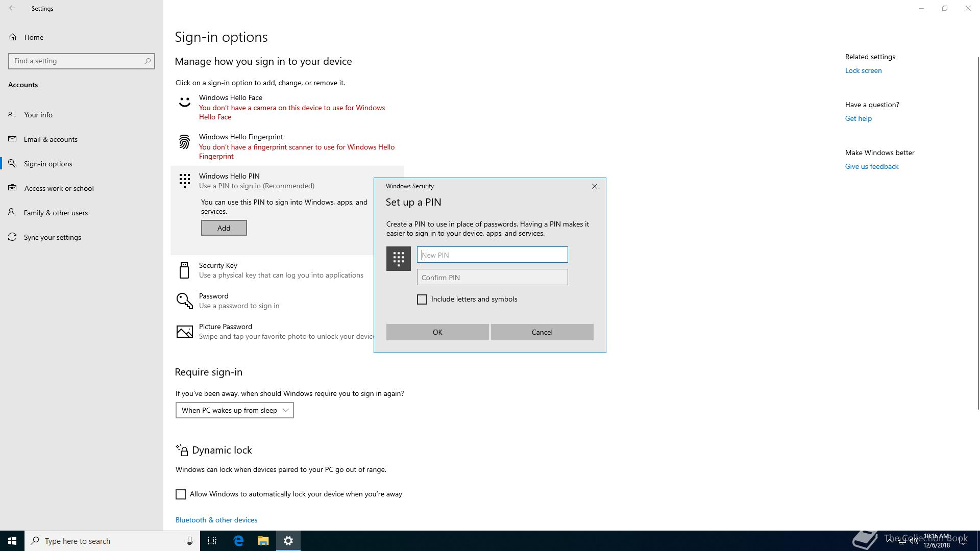The height and width of the screenshot is (551, 980).
Task: Open Bluetooth & other devices link
Action: tap(216, 520)
